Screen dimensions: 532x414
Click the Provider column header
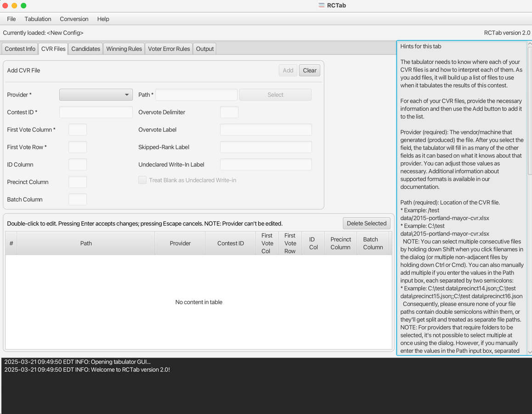(x=180, y=244)
